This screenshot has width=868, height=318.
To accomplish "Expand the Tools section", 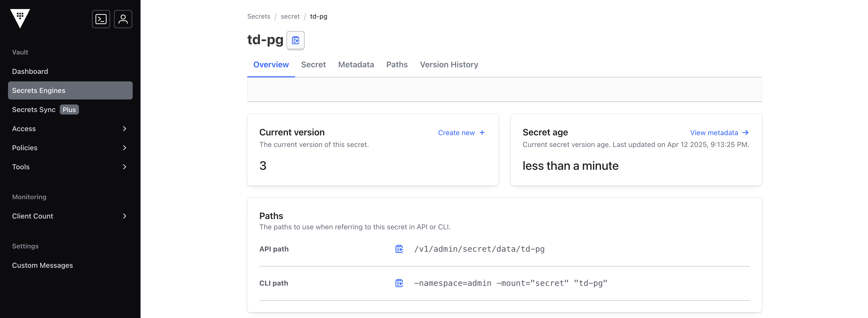I will tap(125, 167).
